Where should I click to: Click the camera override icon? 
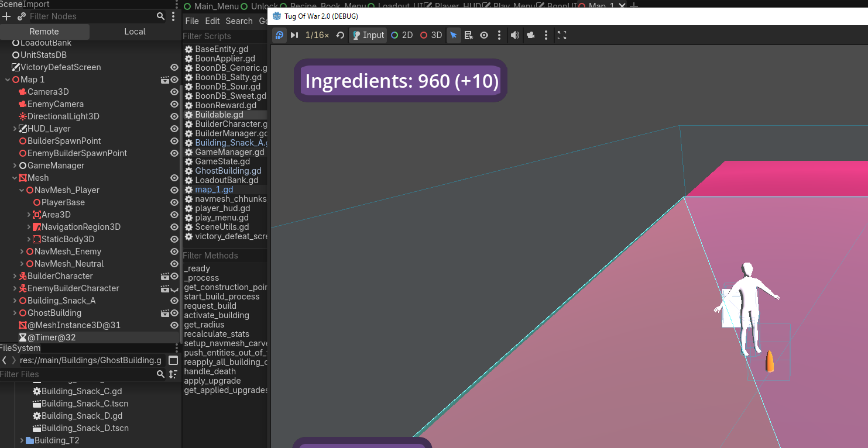[531, 35]
